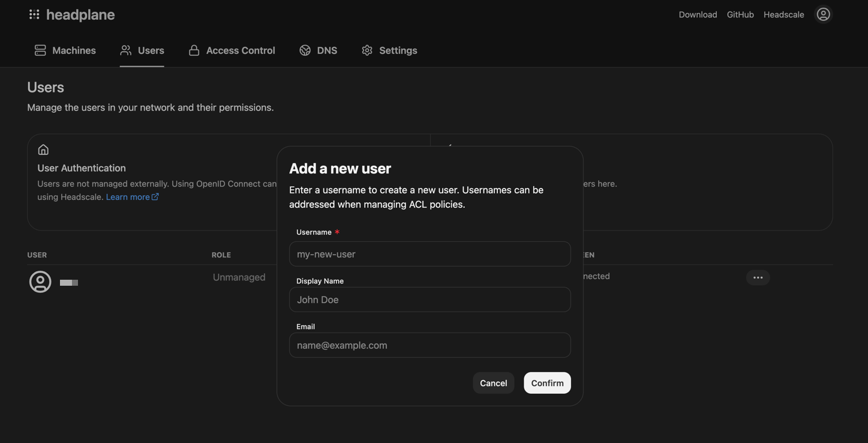The image size is (868, 443).
Task: Click the headplane grid logo icon
Action: click(x=34, y=14)
